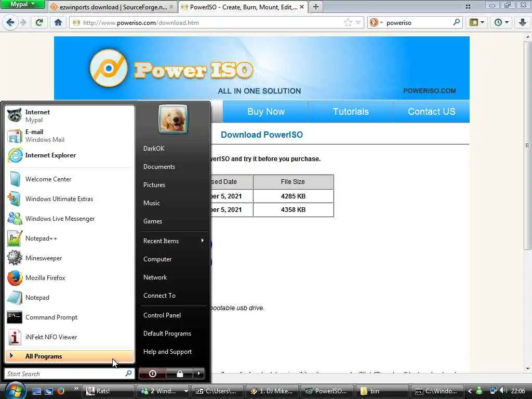Go to the browser home page
532x399 pixels.
pos(58,22)
